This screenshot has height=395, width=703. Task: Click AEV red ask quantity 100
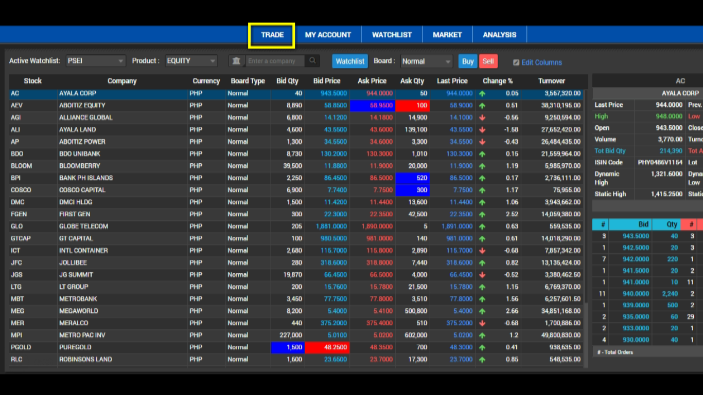point(412,106)
